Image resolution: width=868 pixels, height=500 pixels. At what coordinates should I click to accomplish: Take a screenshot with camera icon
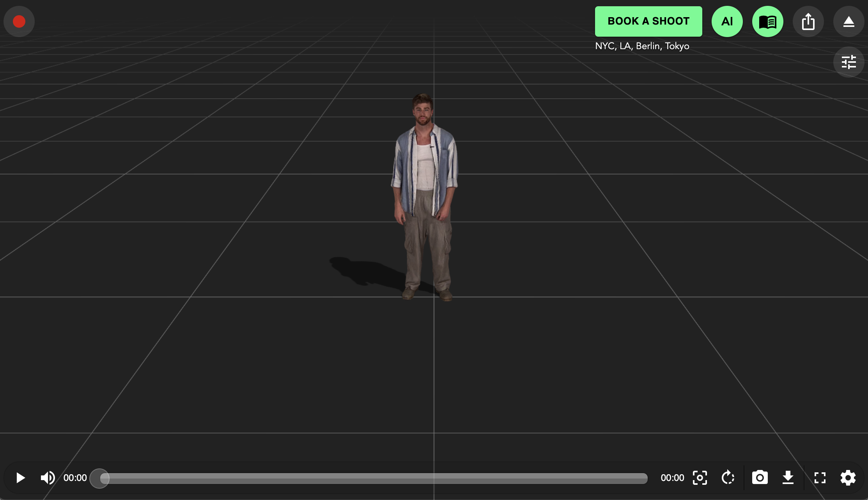pos(760,478)
